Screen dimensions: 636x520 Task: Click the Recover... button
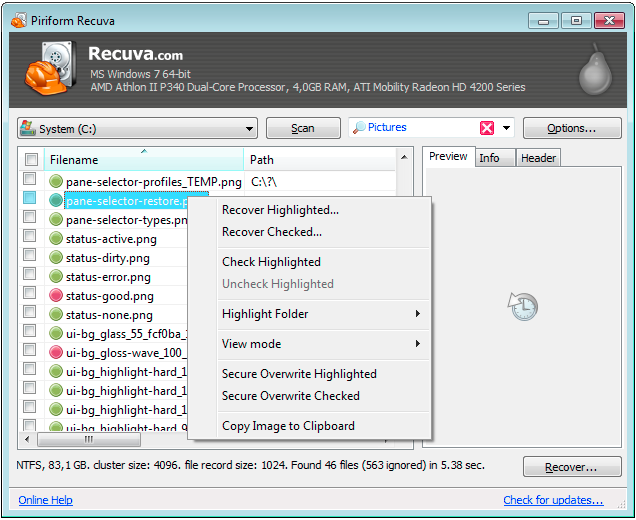pyautogui.click(x=572, y=467)
